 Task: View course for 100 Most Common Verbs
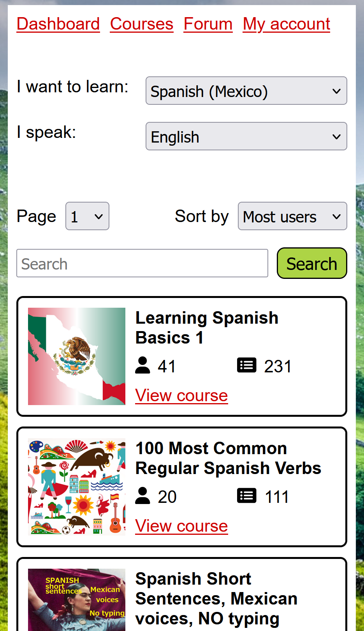pyautogui.click(x=181, y=526)
